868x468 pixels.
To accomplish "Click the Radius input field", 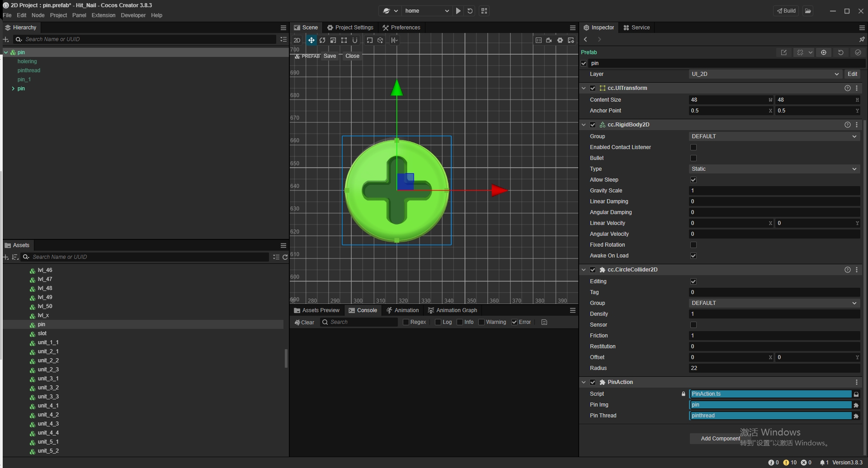I will click(x=774, y=368).
